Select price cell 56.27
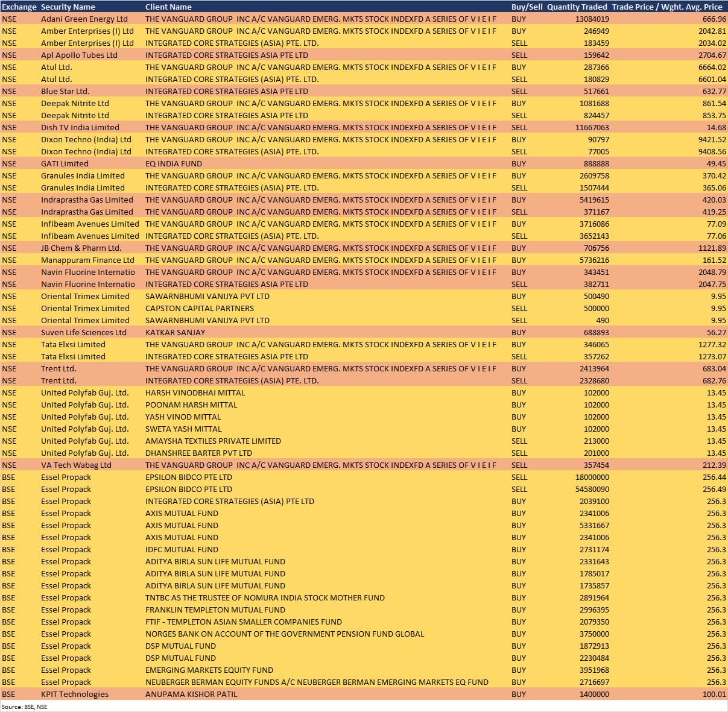Viewport: 728px width, 712px height. coord(717,332)
